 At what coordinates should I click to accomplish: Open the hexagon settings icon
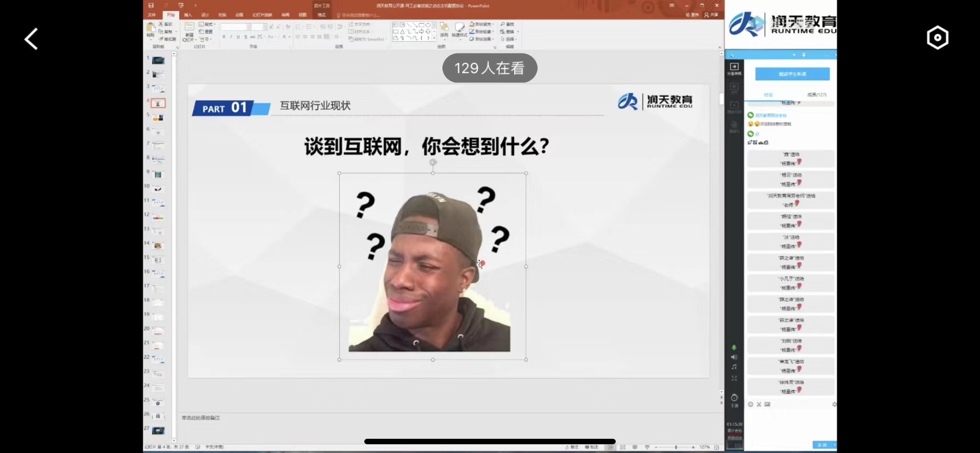[937, 38]
